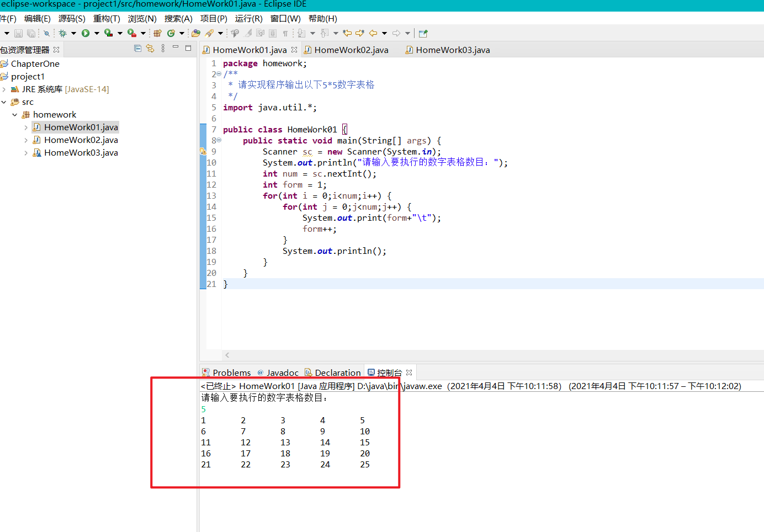The width and height of the screenshot is (764, 532).
Task: Close the HomeWork01.java editor tab
Action: point(294,50)
